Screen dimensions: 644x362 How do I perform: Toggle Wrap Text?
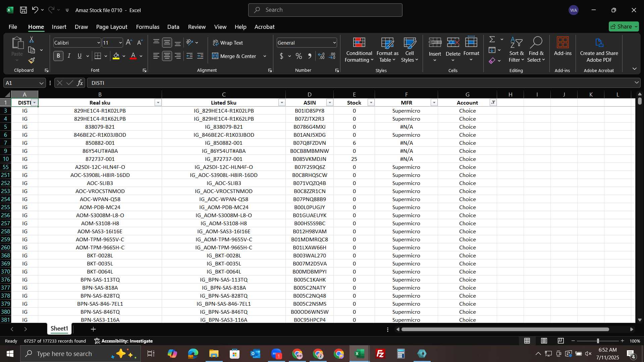[x=228, y=43]
